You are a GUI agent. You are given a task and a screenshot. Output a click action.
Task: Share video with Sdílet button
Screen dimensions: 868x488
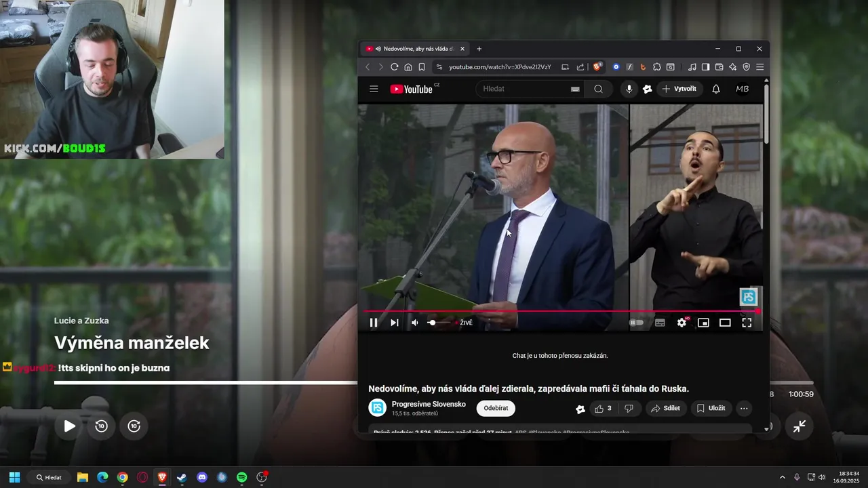click(665, 408)
